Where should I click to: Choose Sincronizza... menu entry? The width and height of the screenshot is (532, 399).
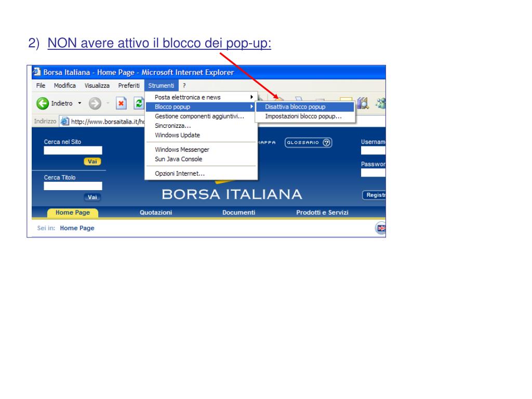tap(201, 126)
